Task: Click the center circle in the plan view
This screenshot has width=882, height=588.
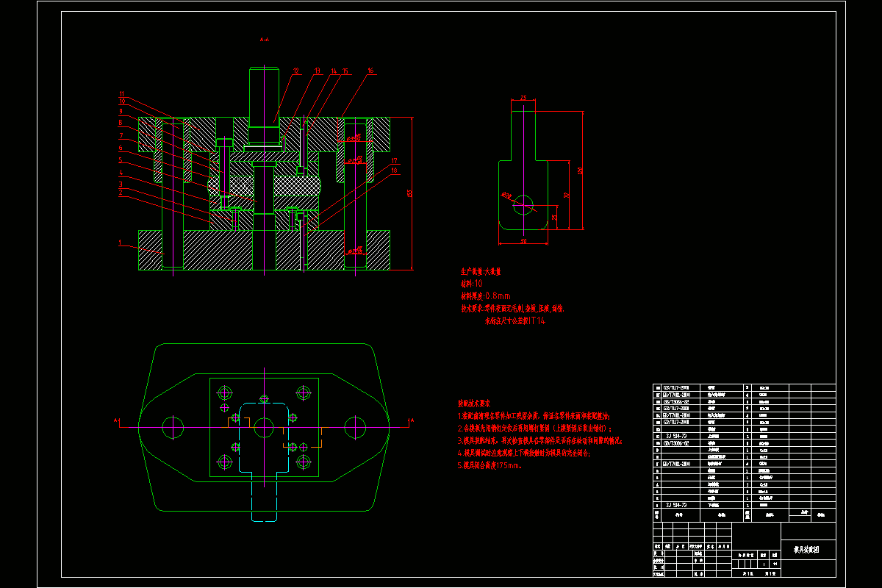Action: (x=264, y=427)
